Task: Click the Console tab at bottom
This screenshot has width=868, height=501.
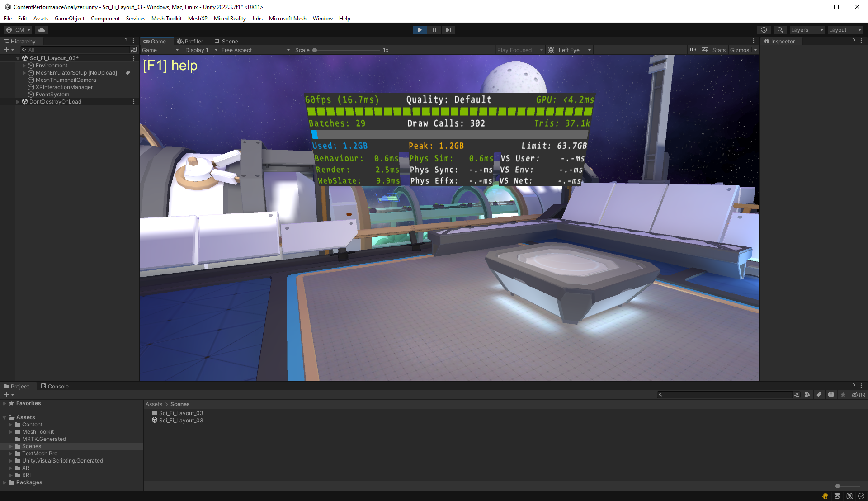Action: click(x=58, y=386)
